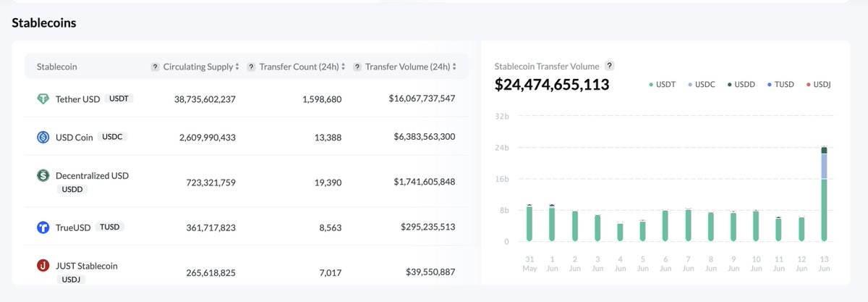The height and width of the screenshot is (302, 868).
Task: Click the 7 Jun chart bar
Action: 688,225
